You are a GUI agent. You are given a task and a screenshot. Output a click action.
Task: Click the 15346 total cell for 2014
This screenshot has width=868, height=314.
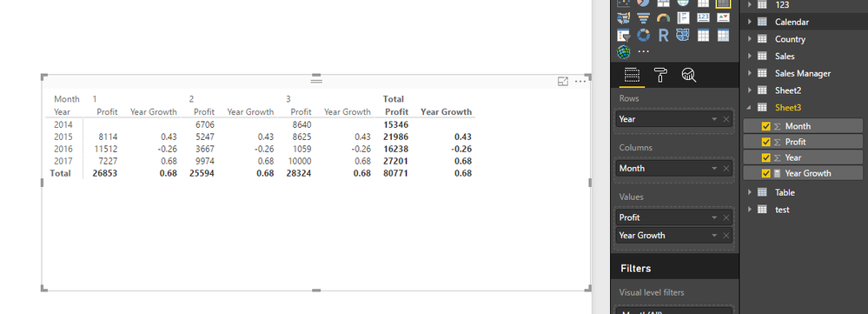click(396, 125)
